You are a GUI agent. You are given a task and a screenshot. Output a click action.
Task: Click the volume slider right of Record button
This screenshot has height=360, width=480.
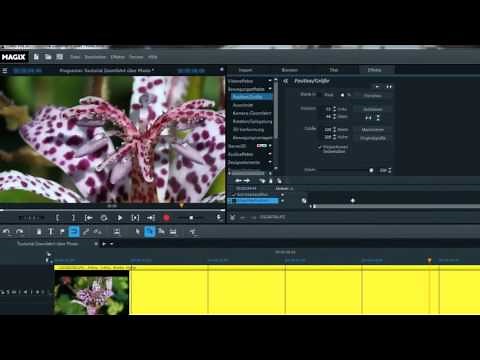[x=191, y=218]
